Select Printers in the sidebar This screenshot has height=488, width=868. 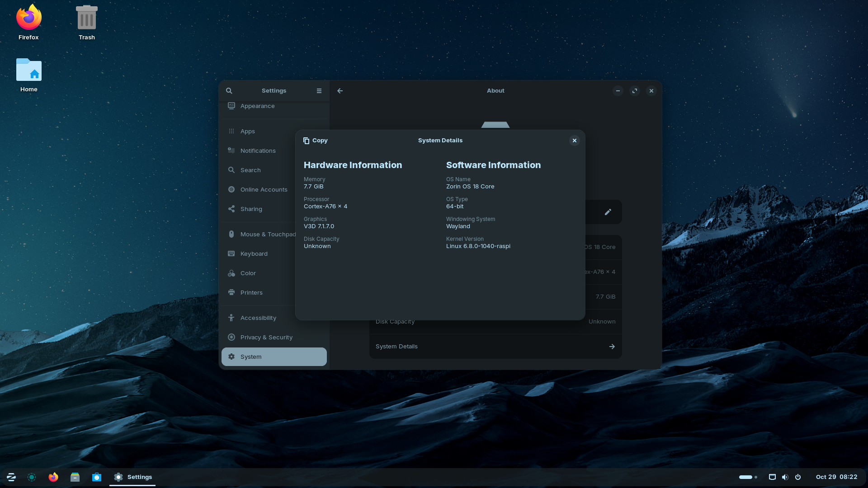[251, 293]
